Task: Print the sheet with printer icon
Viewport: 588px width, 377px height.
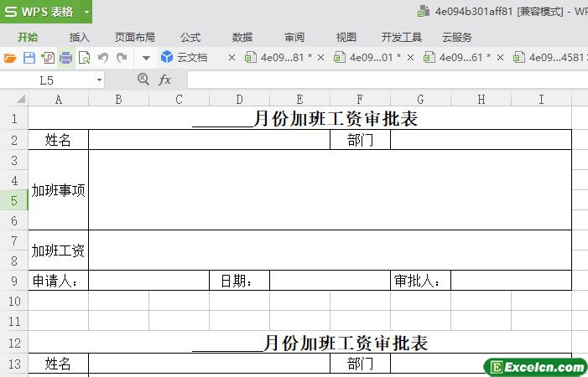Action: (66, 58)
